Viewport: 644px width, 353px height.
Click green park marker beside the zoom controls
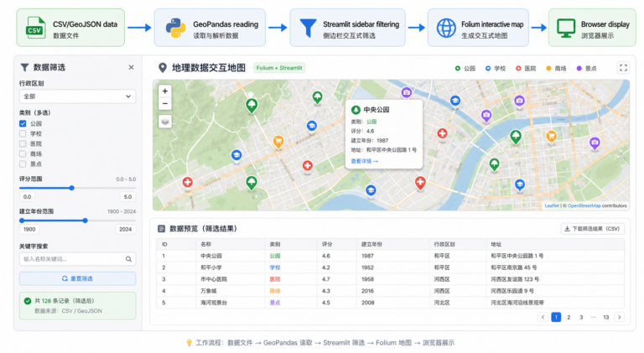tap(252, 105)
